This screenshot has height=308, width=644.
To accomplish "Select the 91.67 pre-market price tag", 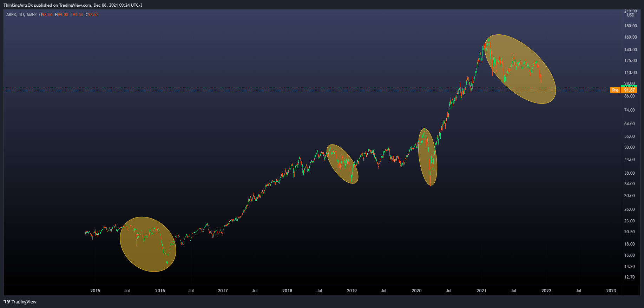I will click(x=629, y=90).
